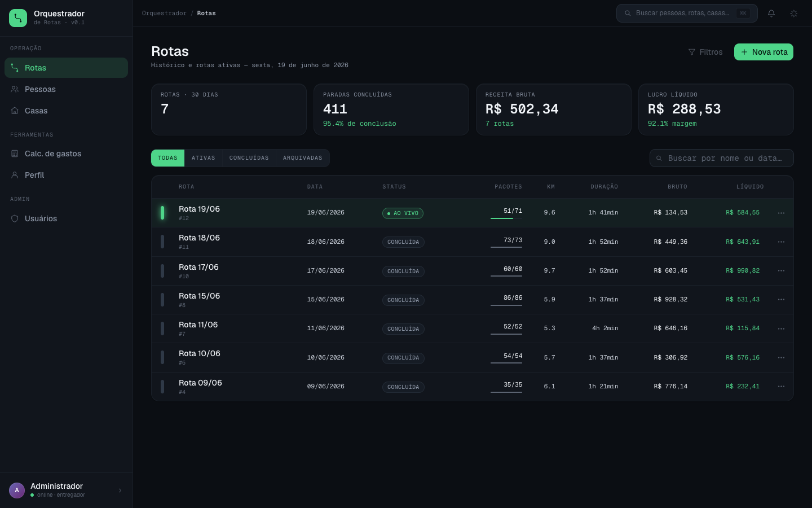Viewport: 812px width, 508px height.
Task: Click the 4h 2min duration cell
Action: (605, 329)
